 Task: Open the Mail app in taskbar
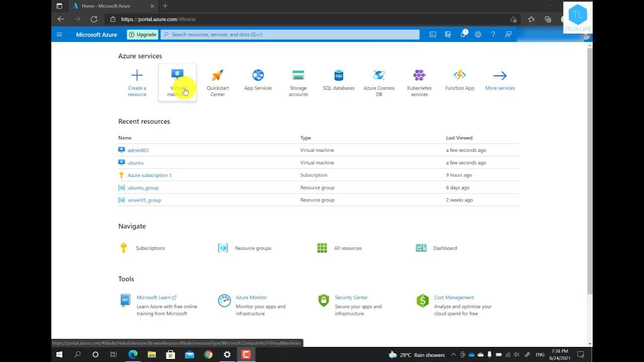(x=189, y=354)
